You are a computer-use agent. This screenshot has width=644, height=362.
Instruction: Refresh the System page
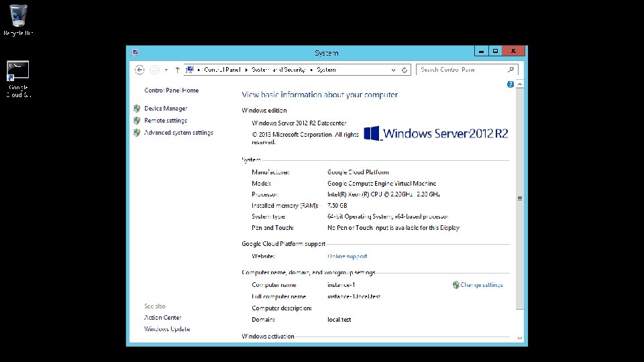405,70
